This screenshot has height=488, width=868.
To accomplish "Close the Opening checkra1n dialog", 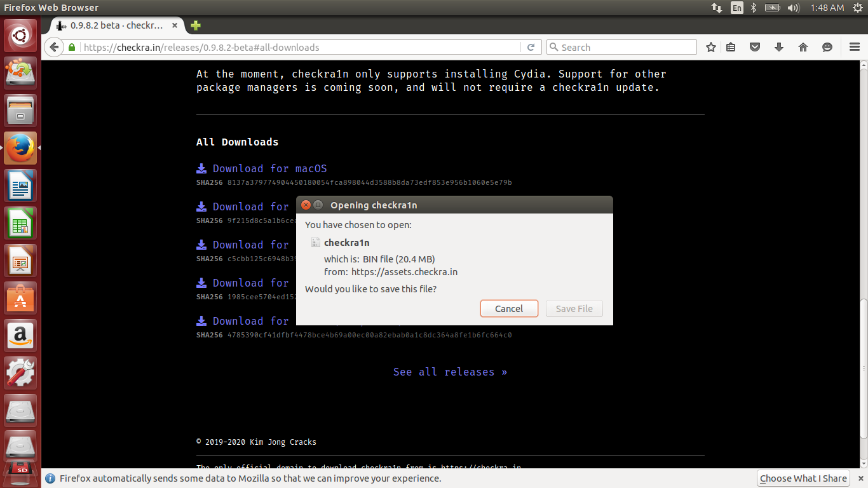I will tap(306, 205).
